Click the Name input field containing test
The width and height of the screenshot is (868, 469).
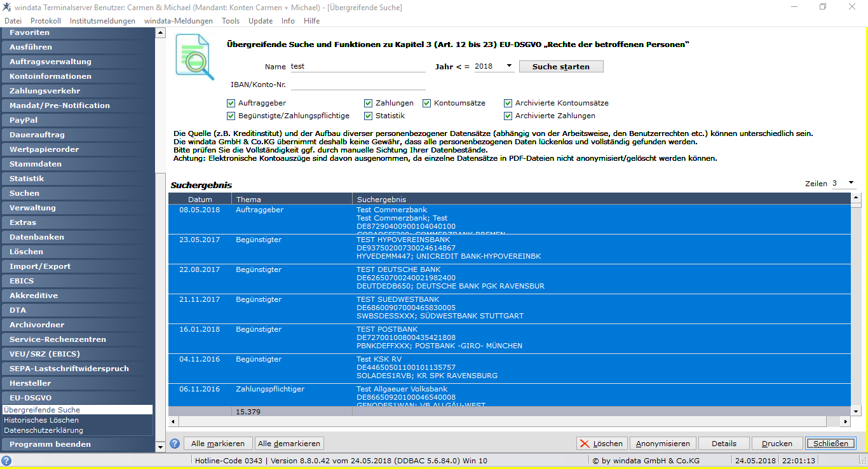(358, 66)
